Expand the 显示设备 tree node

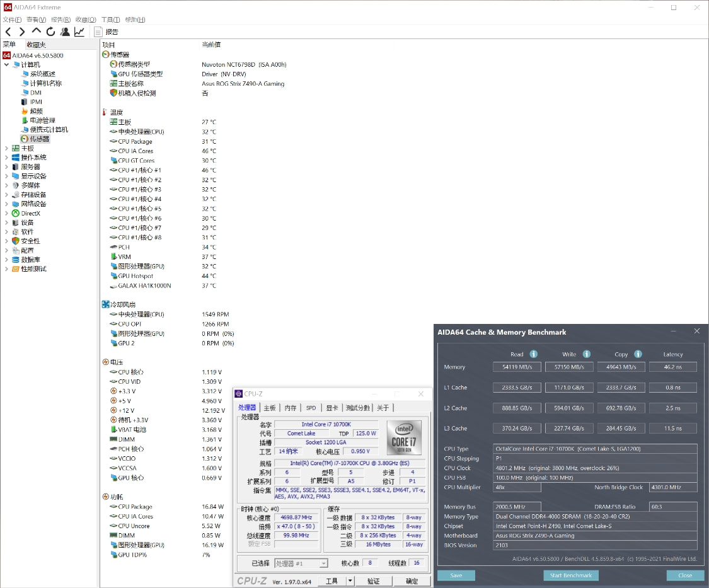[x=6, y=176]
